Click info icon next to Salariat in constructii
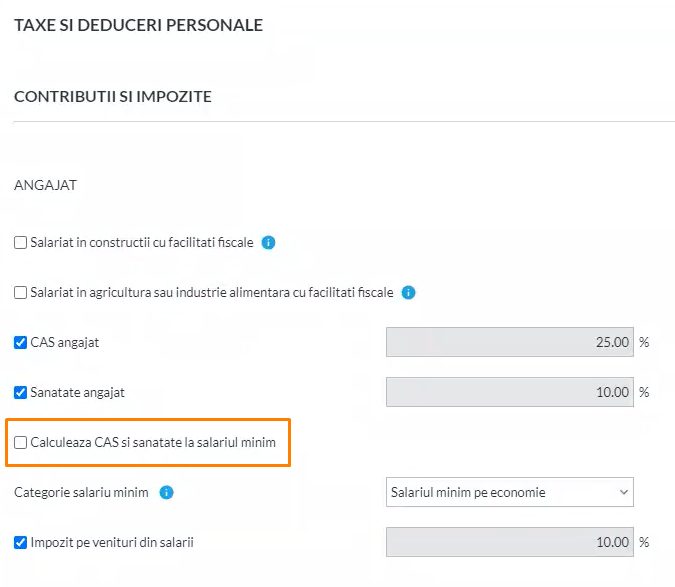 268,243
